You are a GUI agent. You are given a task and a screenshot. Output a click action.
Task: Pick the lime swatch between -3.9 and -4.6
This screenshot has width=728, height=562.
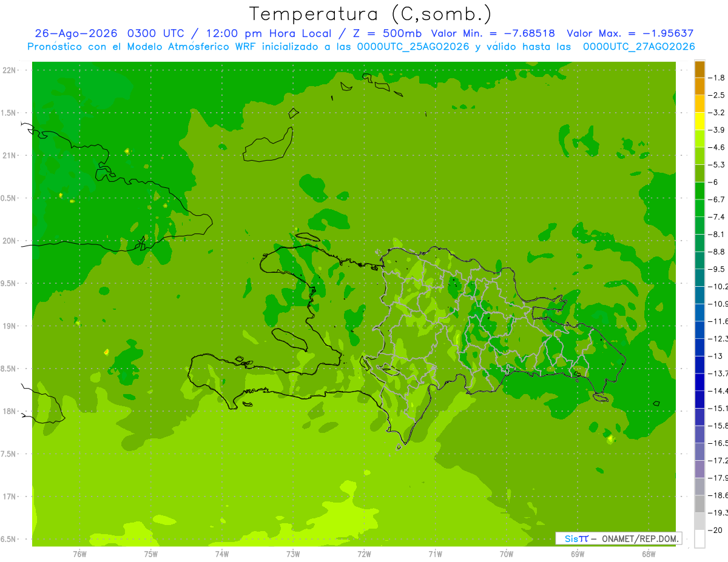click(x=699, y=139)
